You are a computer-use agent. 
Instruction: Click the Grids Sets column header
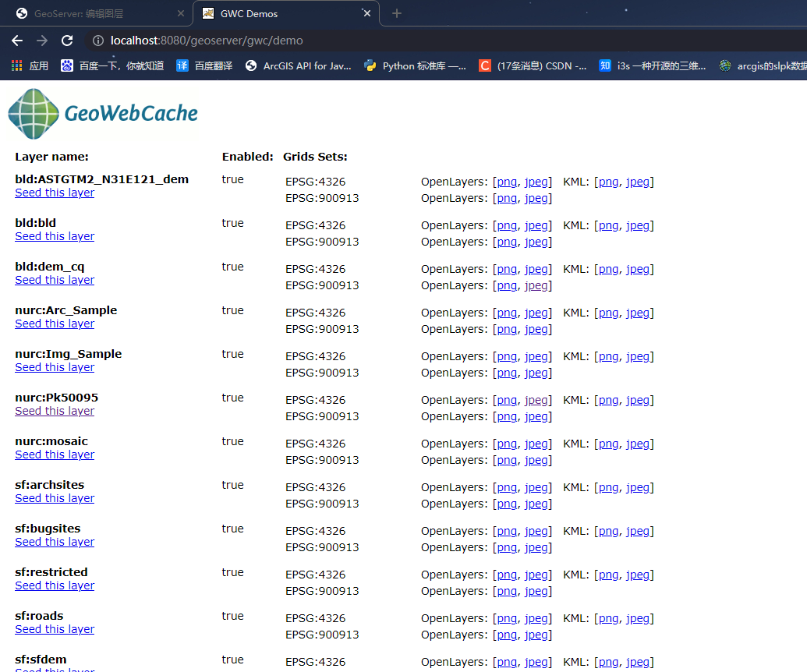pyautogui.click(x=315, y=157)
